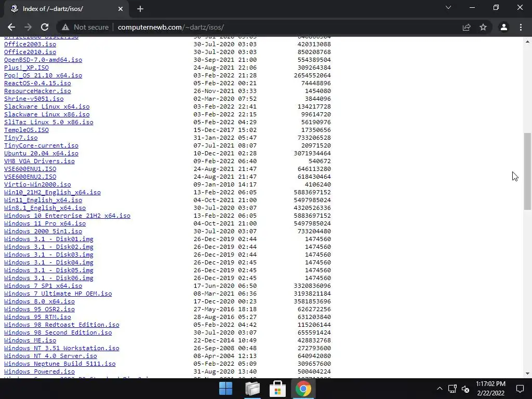Click Virtio-Win2000.iso link
Image resolution: width=532 pixels, height=399 pixels.
click(x=37, y=184)
